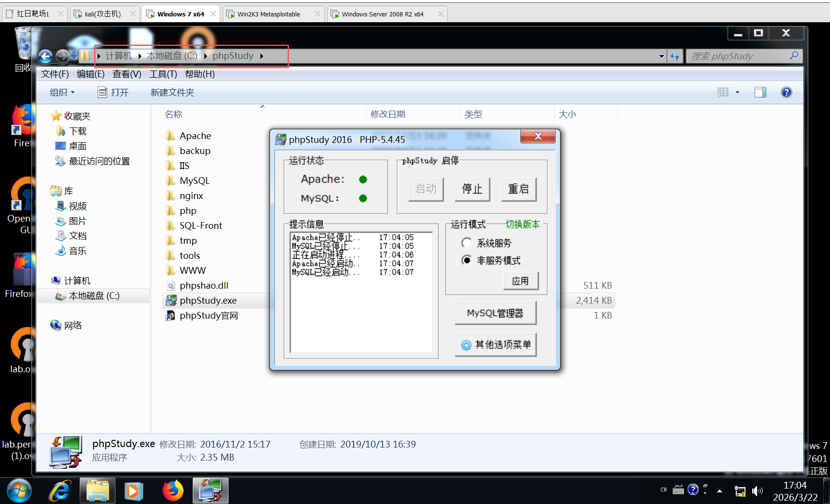
Task: Select the phpStudy.exe application icon
Action: [171, 300]
